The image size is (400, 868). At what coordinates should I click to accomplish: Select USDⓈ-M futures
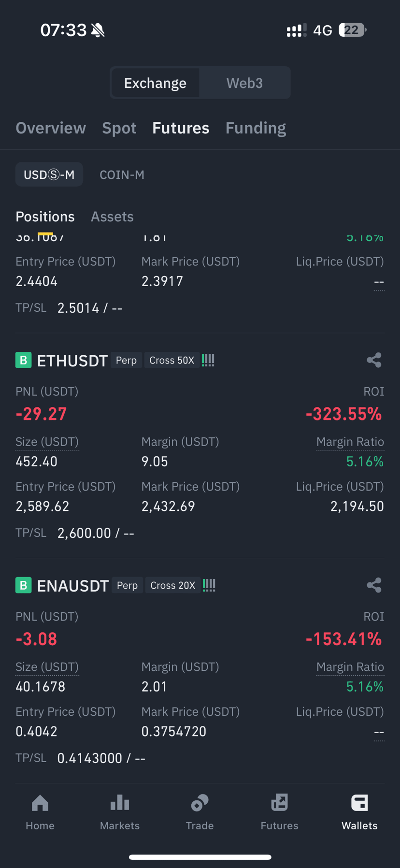click(49, 174)
